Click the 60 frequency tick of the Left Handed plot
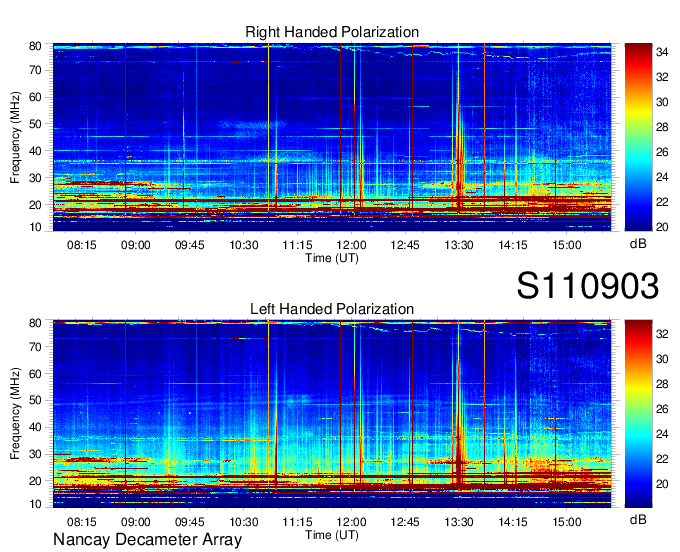This screenshot has height=552, width=680. tap(35, 374)
